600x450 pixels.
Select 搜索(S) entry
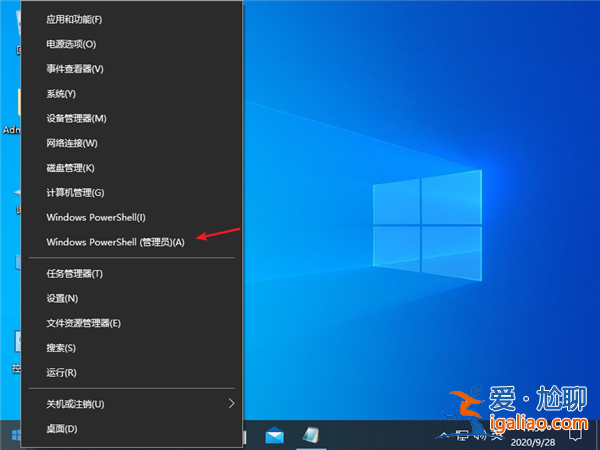(131, 348)
